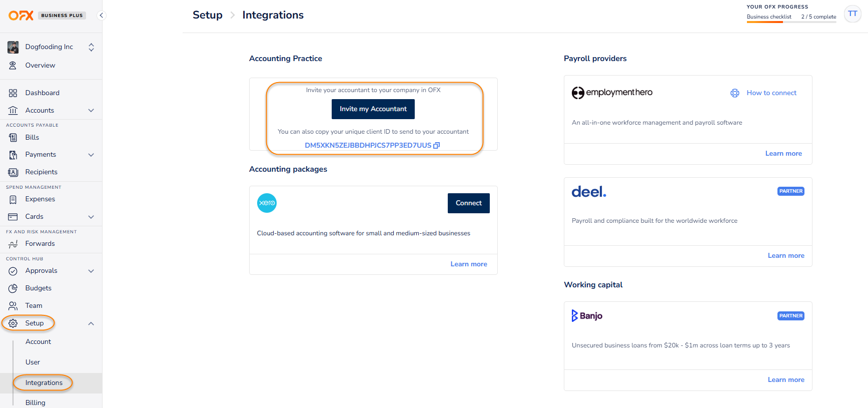Open the Dashboard grid icon
Image resolution: width=868 pixels, height=408 pixels.
click(13, 93)
